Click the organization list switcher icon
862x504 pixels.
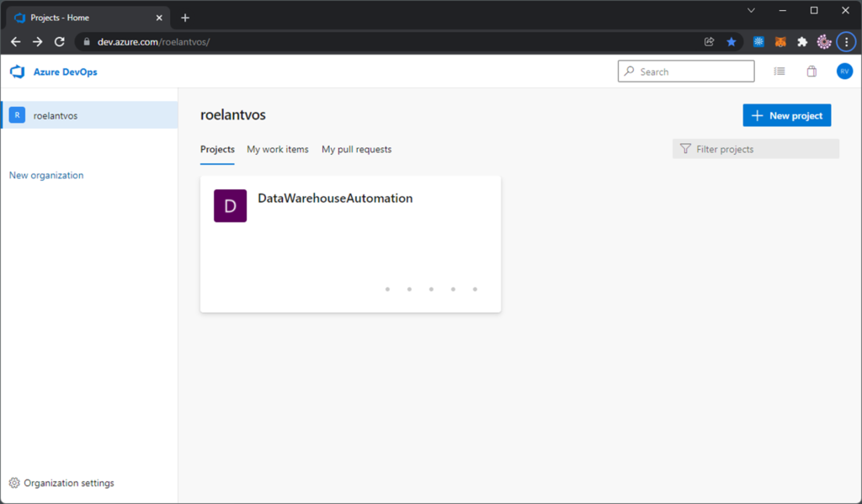coord(780,72)
